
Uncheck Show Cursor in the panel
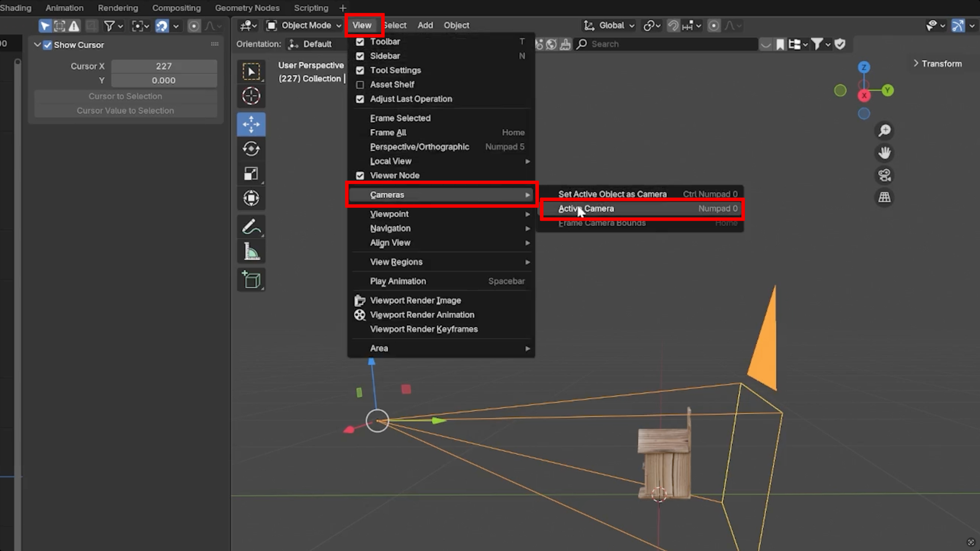(47, 45)
